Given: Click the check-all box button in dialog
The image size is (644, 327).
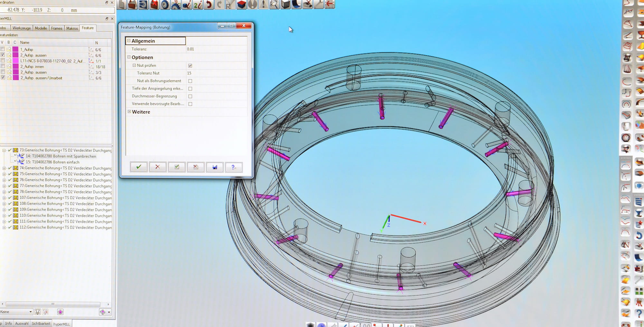Looking at the screenshot, I should click(x=176, y=167).
